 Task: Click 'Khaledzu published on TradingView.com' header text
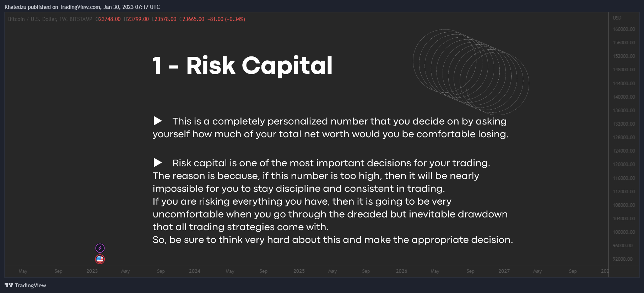[x=53, y=7]
